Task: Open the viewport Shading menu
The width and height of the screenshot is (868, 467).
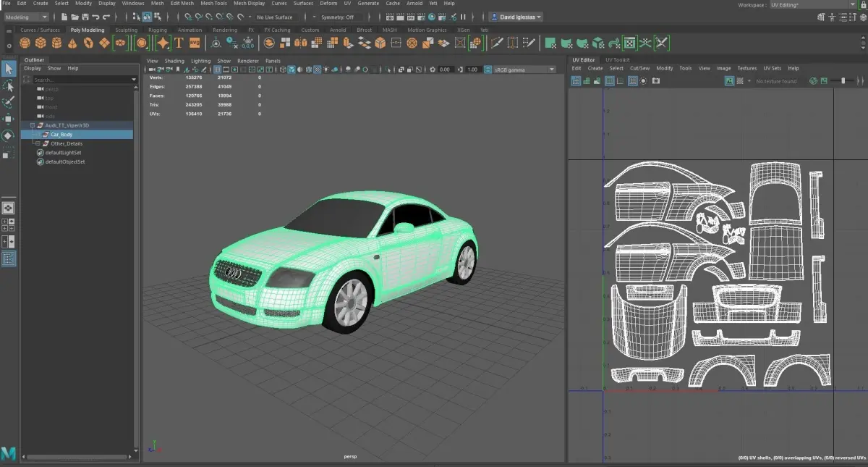Action: pyautogui.click(x=174, y=61)
